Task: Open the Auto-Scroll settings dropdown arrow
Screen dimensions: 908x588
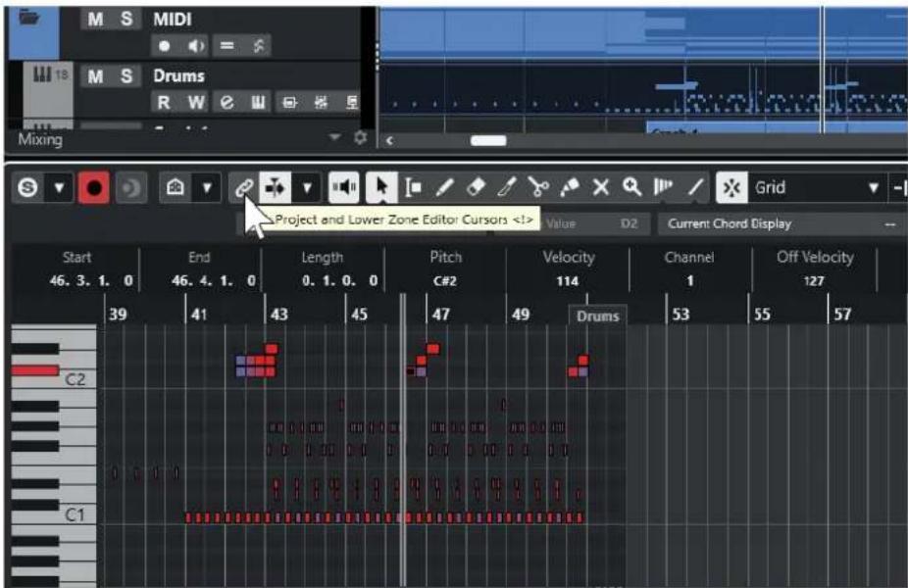Action: 307,187
